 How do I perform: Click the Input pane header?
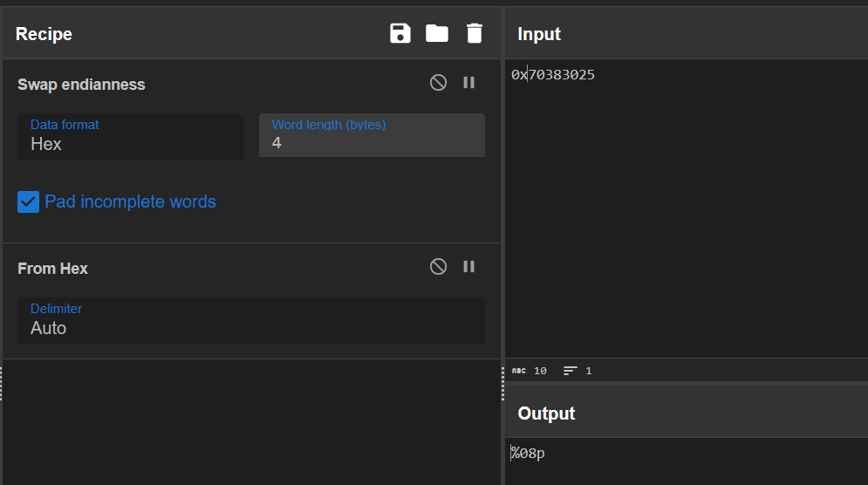[539, 34]
